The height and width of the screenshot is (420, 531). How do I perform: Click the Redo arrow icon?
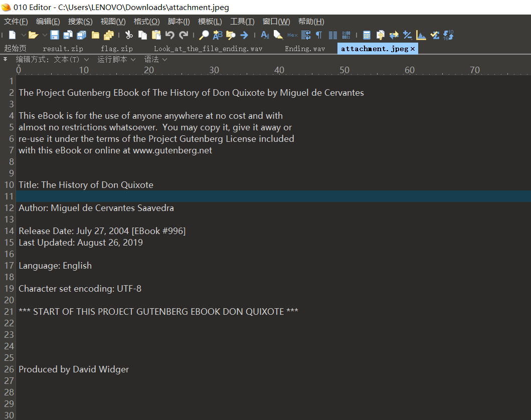[184, 35]
